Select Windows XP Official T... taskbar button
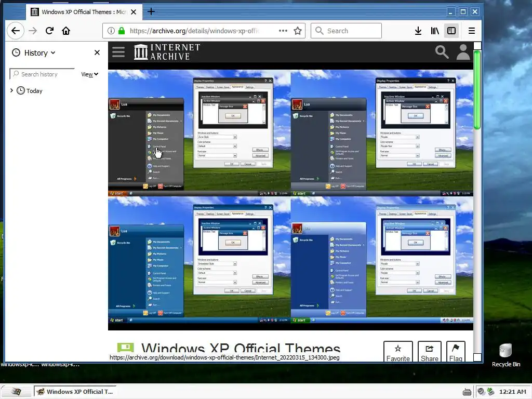The height and width of the screenshot is (399, 532). 75,392
